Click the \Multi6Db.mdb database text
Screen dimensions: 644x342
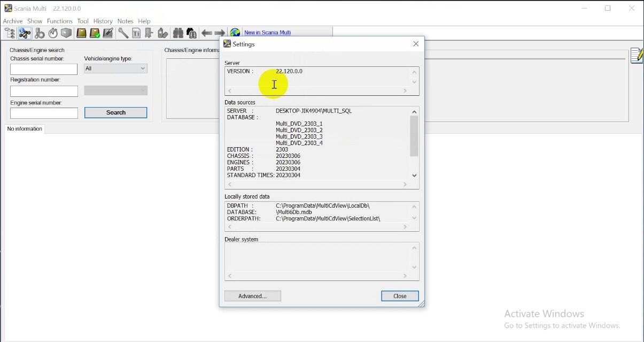coord(294,212)
